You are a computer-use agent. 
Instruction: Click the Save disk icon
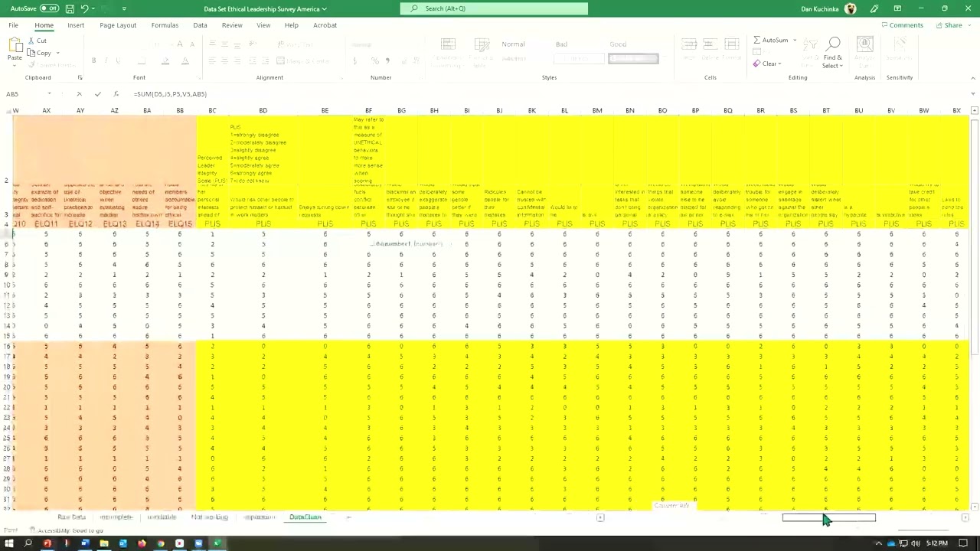[70, 8]
